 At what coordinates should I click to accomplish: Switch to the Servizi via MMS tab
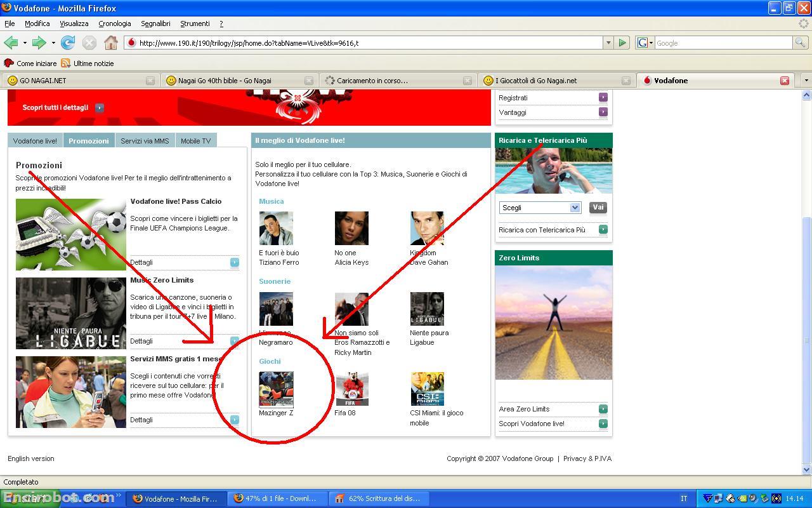click(145, 140)
